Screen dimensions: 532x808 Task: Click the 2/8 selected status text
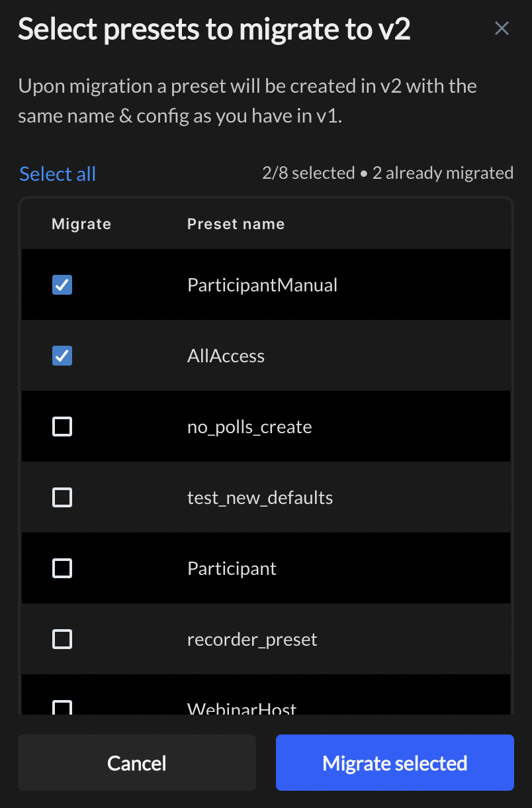[308, 173]
